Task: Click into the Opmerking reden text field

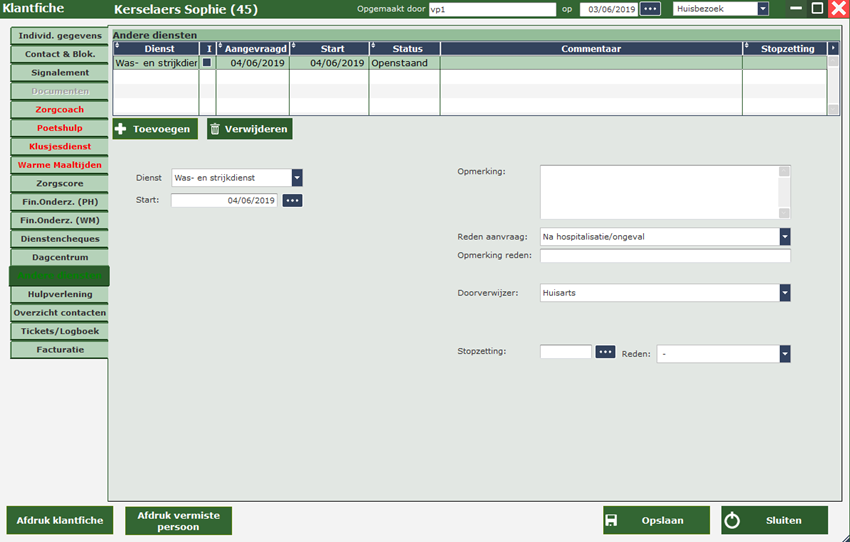Action: pos(665,256)
